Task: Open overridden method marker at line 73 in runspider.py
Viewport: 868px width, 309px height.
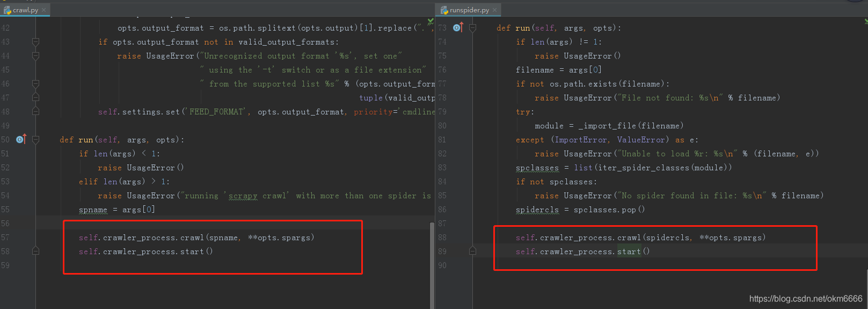Action: pyautogui.click(x=458, y=27)
